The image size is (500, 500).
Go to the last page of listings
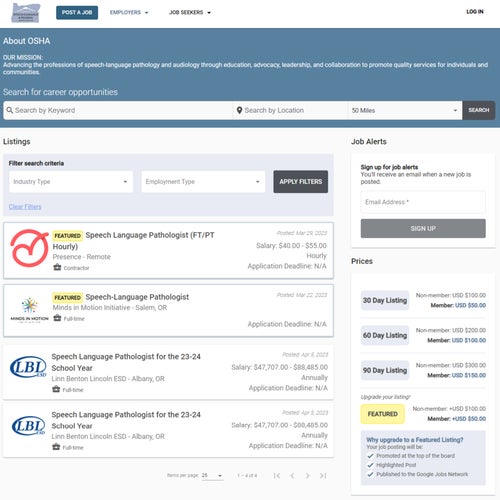coord(323,476)
